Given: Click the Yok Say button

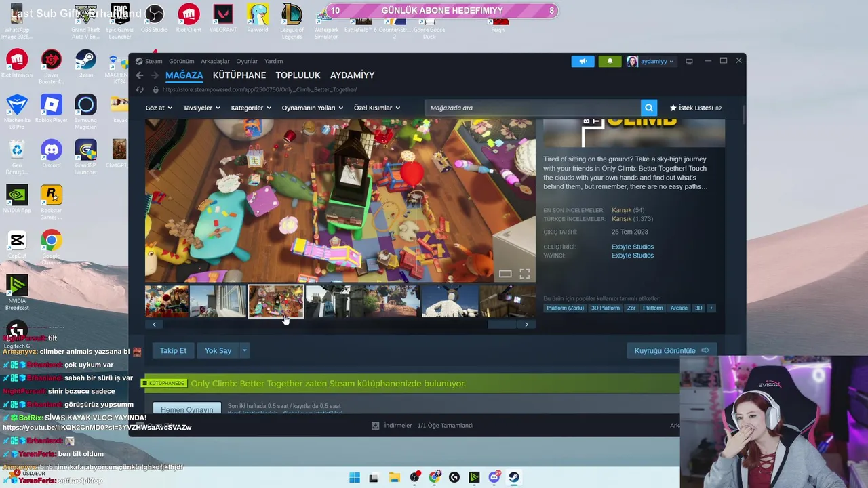Looking at the screenshot, I should 218,350.
